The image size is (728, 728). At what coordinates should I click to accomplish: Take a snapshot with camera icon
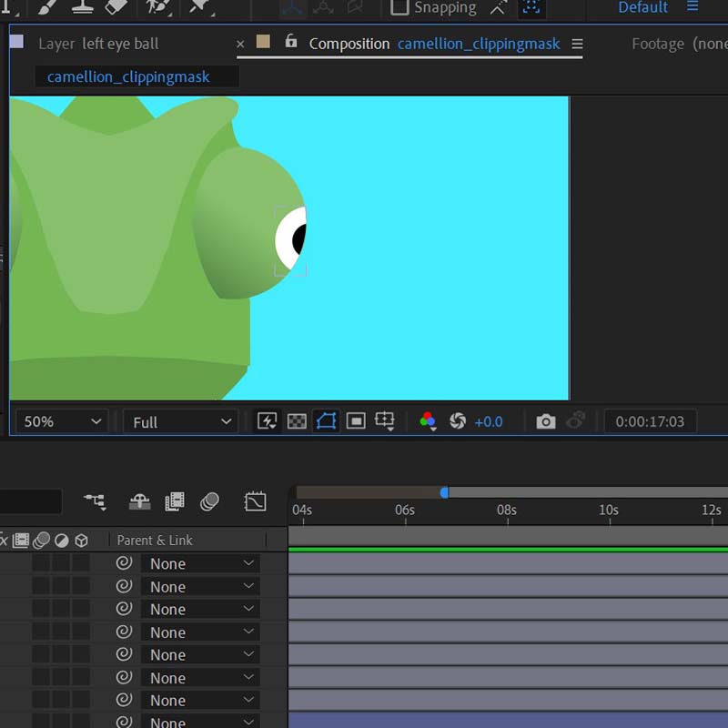545,421
